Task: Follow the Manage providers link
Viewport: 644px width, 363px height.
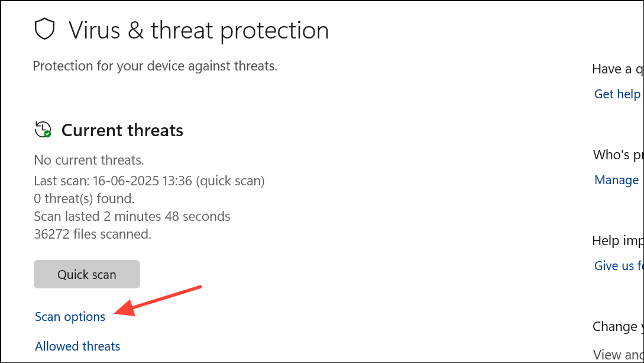Action: [616, 180]
